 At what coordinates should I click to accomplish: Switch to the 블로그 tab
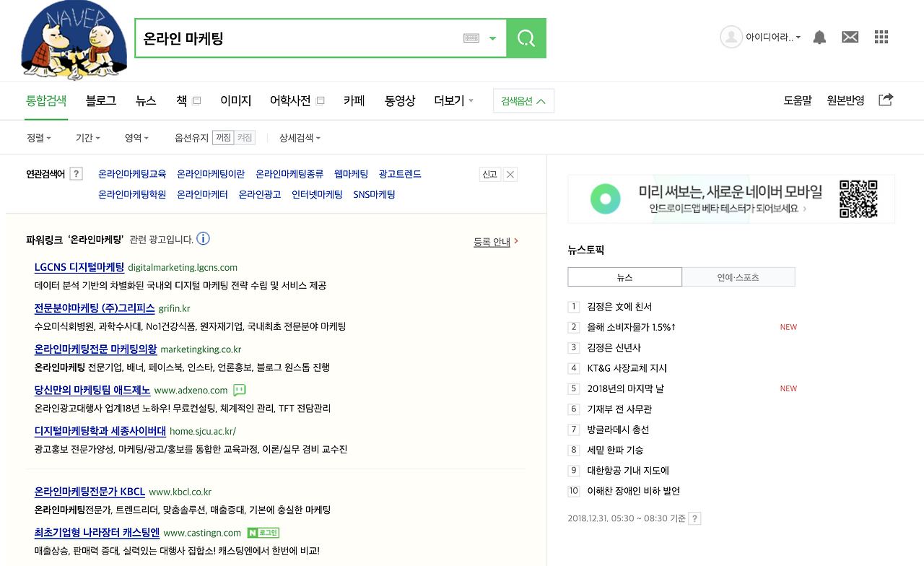click(x=100, y=101)
